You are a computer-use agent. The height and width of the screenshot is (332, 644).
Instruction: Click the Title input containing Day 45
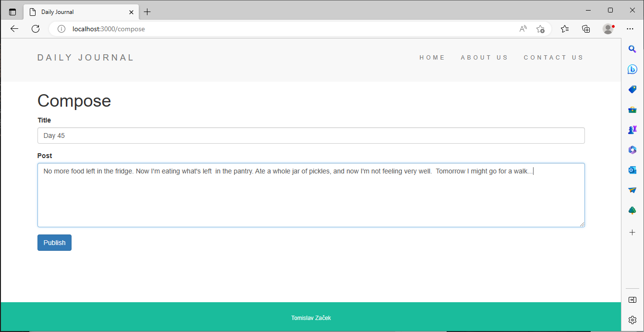(311, 135)
